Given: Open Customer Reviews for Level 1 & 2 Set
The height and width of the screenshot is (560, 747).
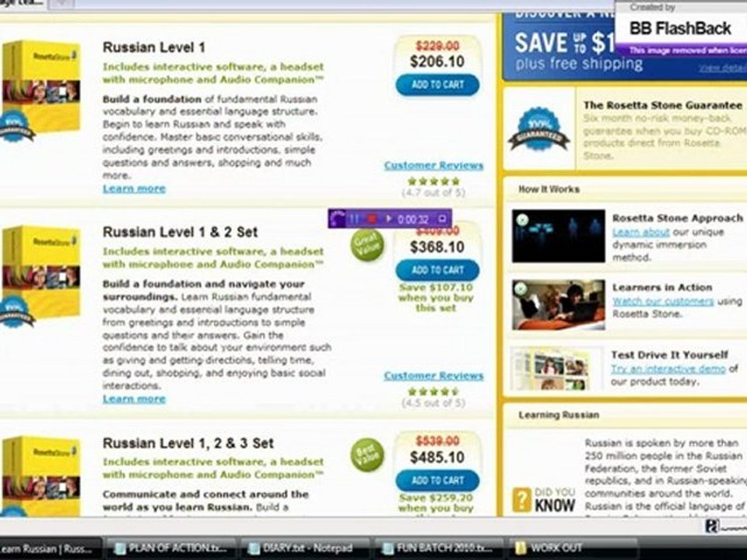Looking at the screenshot, I should click(x=433, y=376).
